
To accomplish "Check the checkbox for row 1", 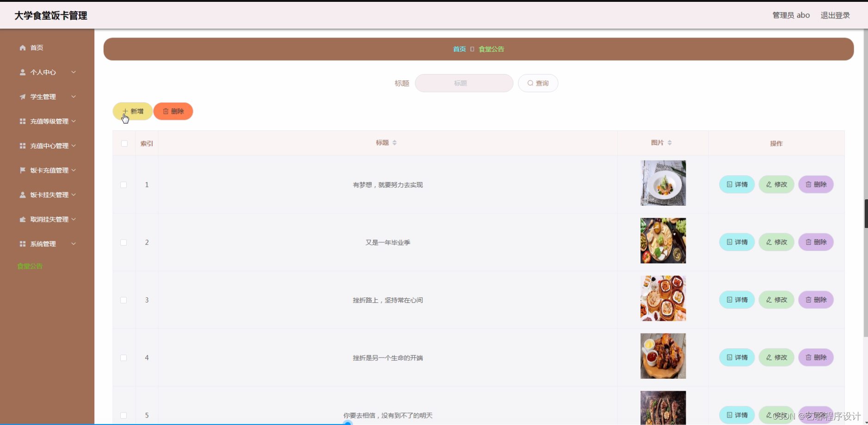I will coord(123,185).
